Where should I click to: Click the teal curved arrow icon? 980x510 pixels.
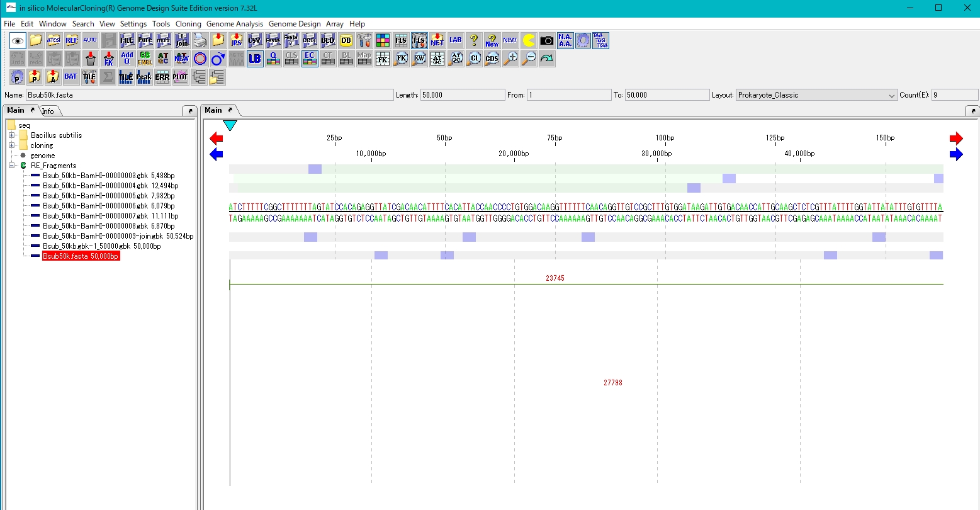pyautogui.click(x=546, y=59)
